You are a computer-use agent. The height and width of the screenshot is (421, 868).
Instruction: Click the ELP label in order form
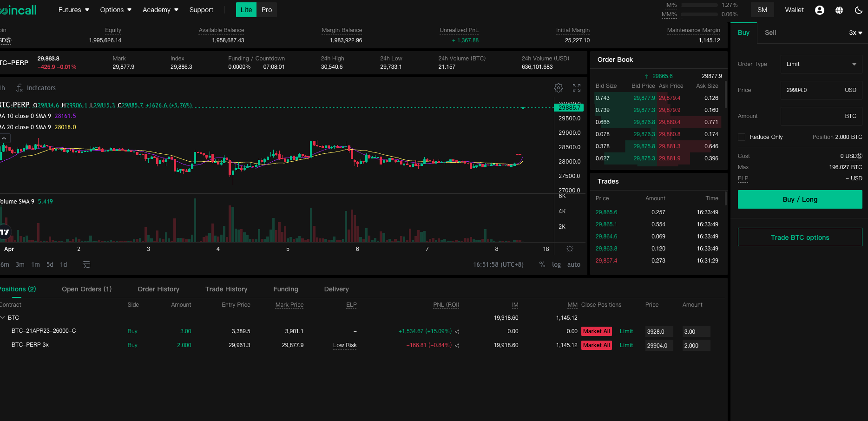pos(743,178)
